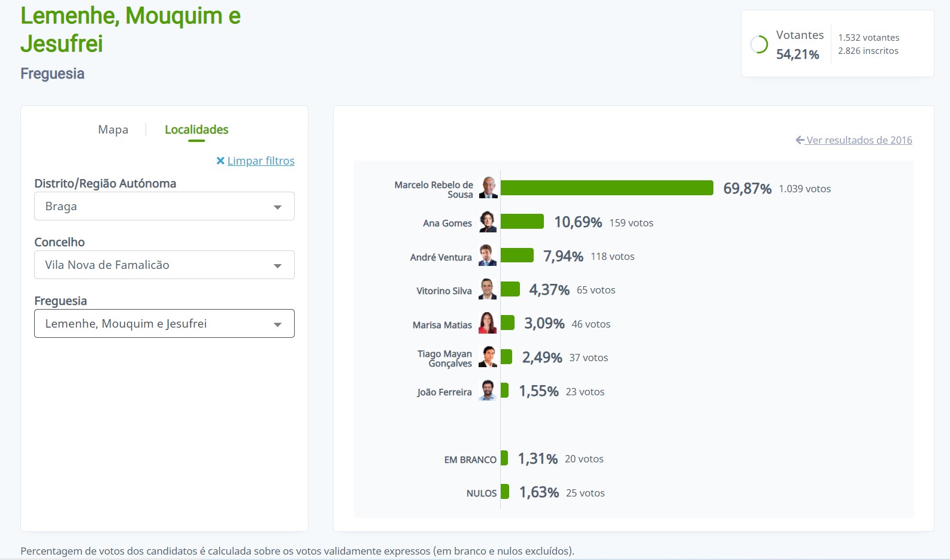
Task: Click the X icon beside Limpar filtros
Action: click(220, 161)
